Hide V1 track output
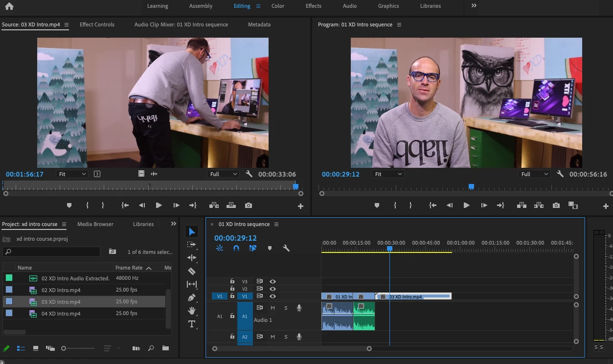 click(272, 296)
